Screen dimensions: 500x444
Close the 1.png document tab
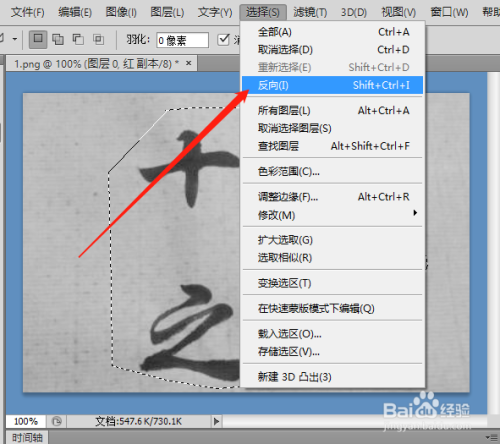(x=189, y=63)
